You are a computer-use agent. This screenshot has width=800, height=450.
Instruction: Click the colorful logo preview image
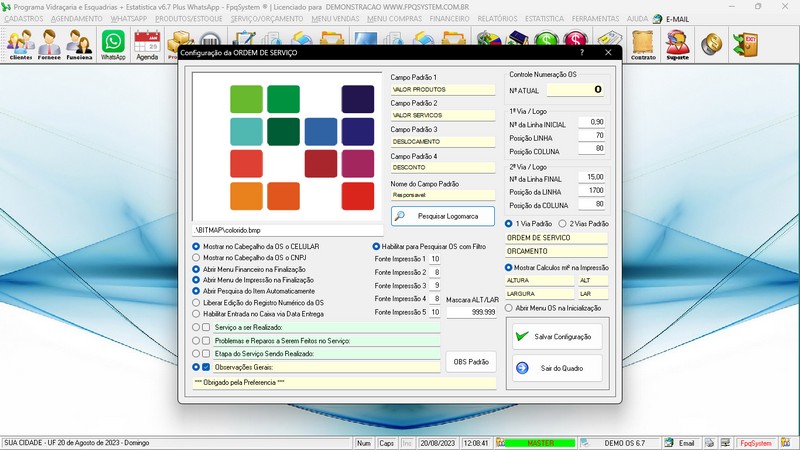287,147
